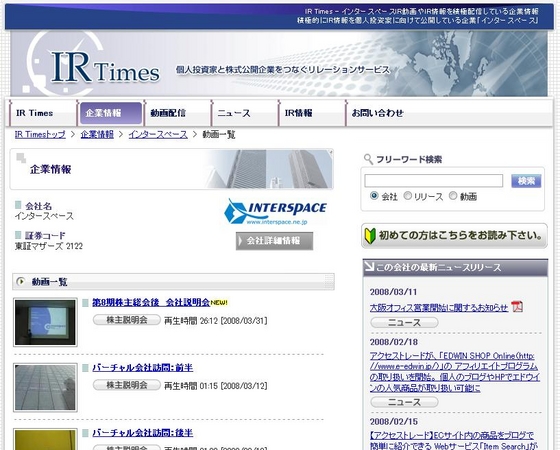Select the 動画 radio button
The width and height of the screenshot is (560, 450).
pos(453,196)
